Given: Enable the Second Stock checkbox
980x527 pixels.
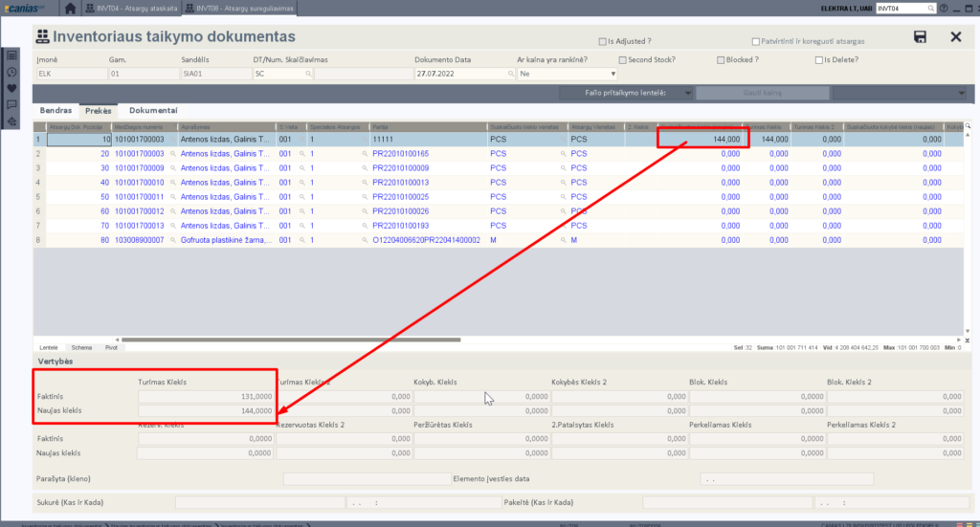Looking at the screenshot, I should point(622,59).
